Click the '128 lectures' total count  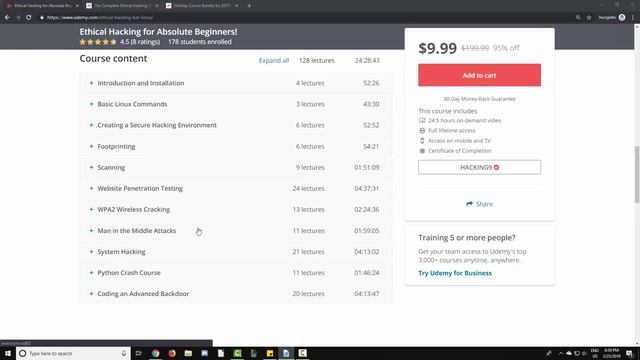[x=316, y=60]
